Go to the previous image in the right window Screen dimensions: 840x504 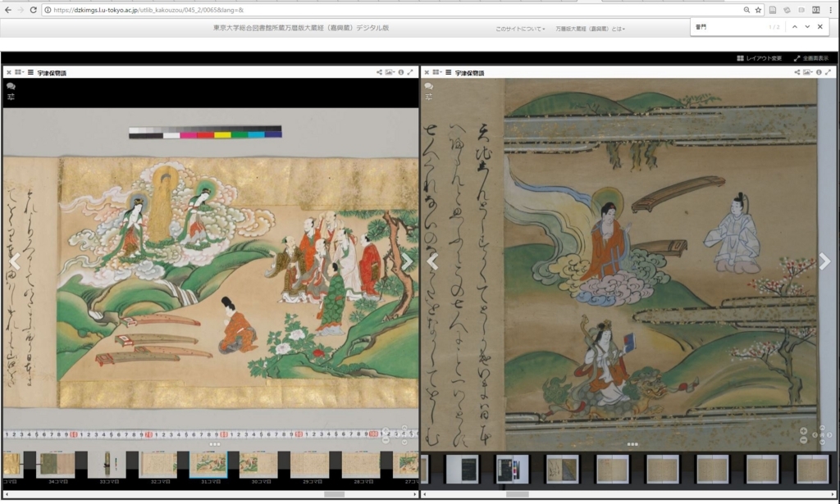[x=433, y=261]
